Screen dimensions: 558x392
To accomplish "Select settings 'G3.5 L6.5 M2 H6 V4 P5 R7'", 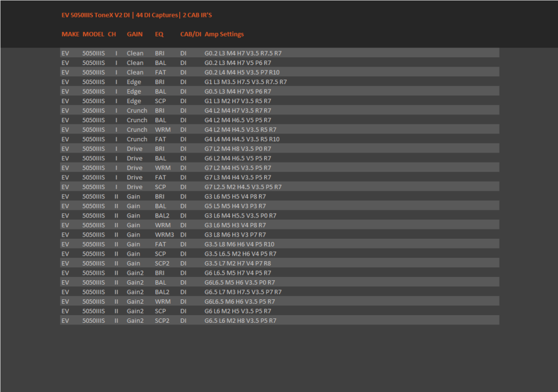I will (x=240, y=254).
